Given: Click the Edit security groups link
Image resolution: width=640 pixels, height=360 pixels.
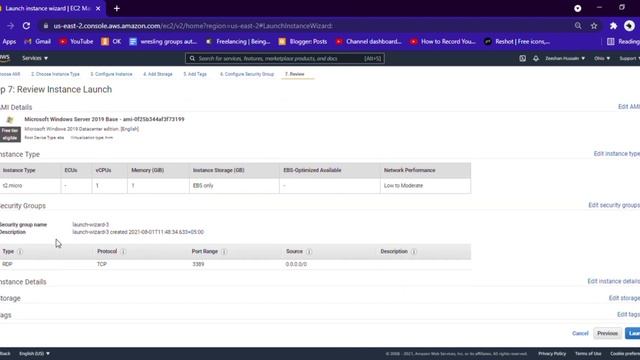Looking at the screenshot, I should point(614,205).
